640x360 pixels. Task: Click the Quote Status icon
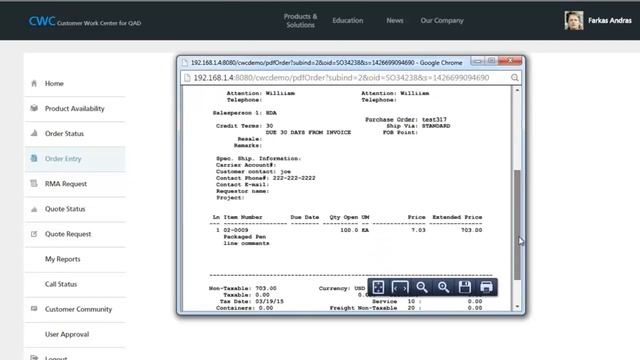click(34, 209)
